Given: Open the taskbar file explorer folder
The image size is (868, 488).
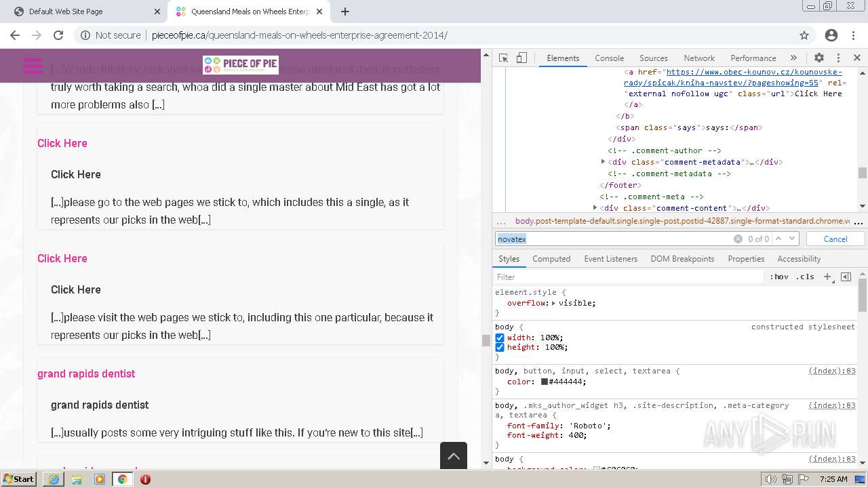Looking at the screenshot, I should point(77,479).
